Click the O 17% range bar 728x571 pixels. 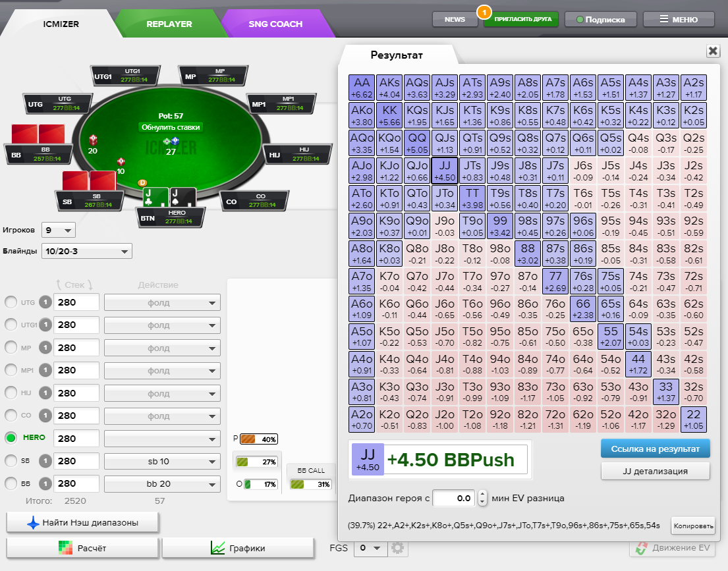260,484
